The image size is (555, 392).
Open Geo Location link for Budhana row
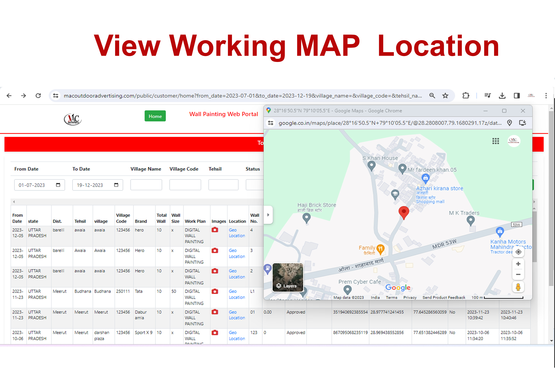(x=237, y=294)
